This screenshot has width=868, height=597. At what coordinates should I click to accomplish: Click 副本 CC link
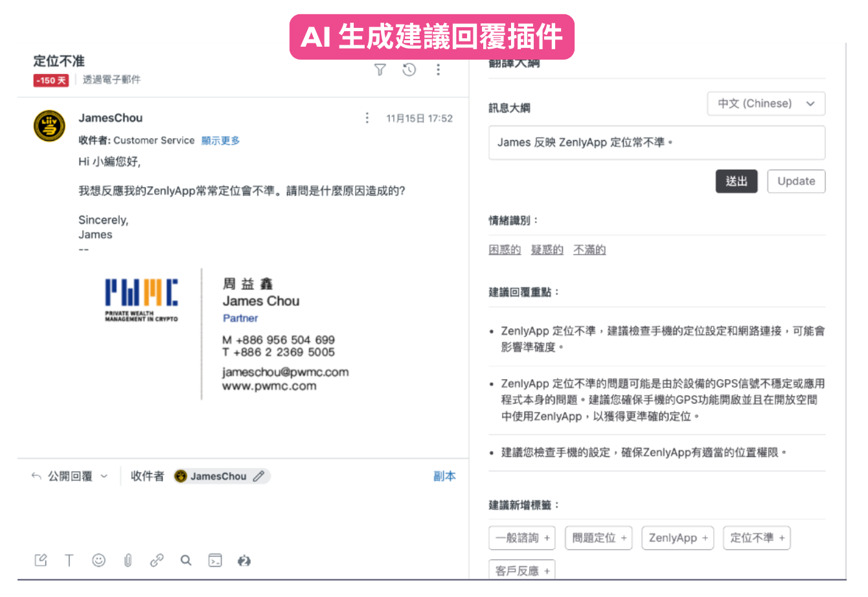(x=444, y=476)
